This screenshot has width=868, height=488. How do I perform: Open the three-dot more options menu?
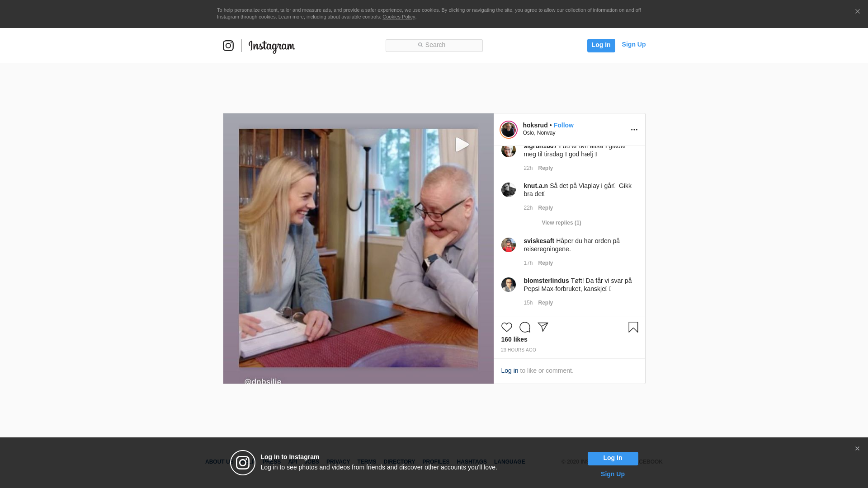pyautogui.click(x=634, y=130)
